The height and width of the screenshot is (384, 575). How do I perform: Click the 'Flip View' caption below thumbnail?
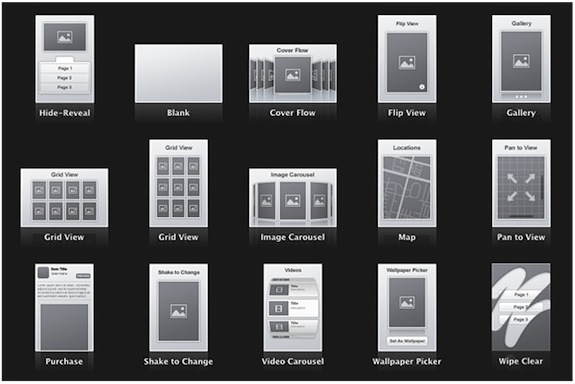tap(407, 113)
